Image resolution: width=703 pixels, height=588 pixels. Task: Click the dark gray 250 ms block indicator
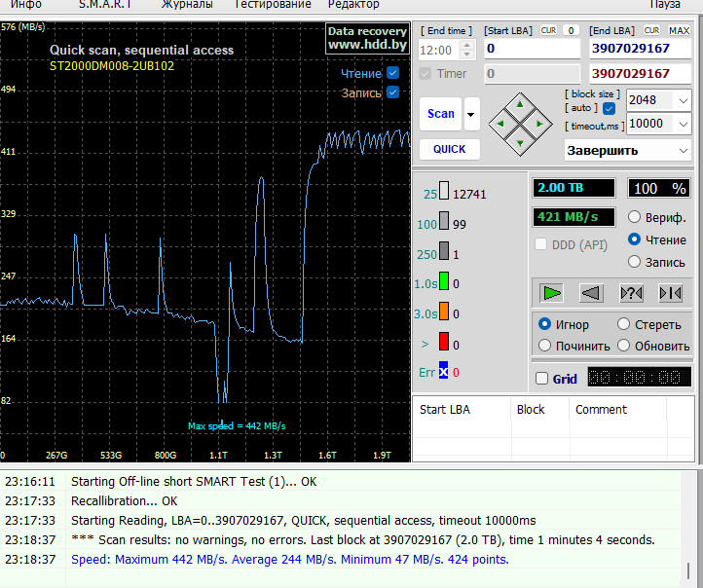pyautogui.click(x=444, y=250)
